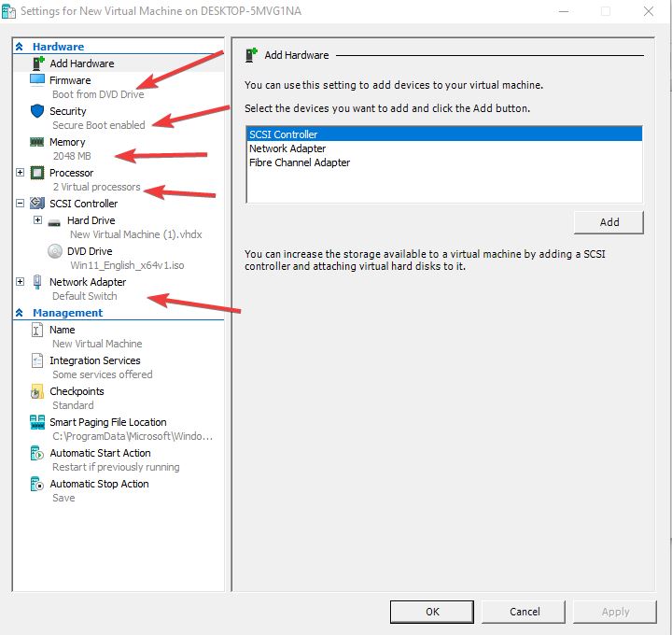Screen dimensions: 672x635
Task: Click the Processor icon
Action: (37, 173)
